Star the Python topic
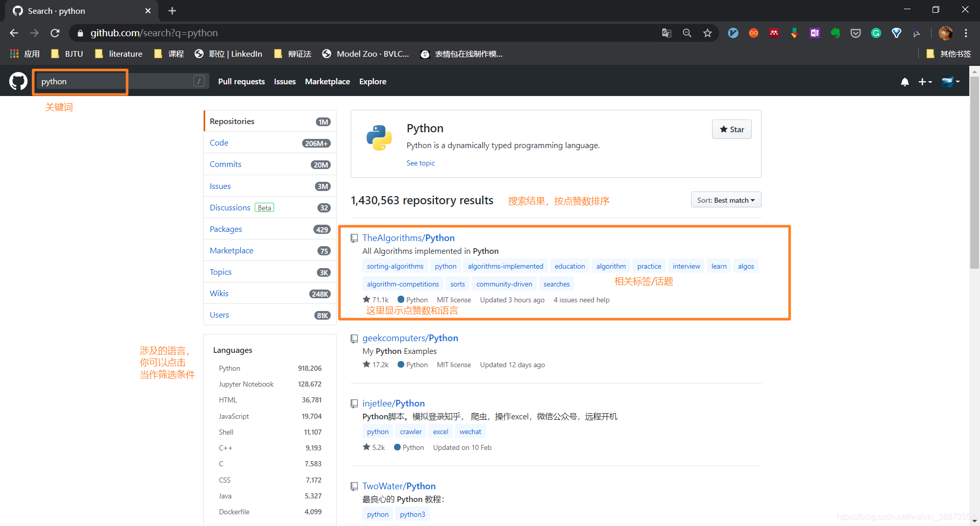 tap(731, 129)
